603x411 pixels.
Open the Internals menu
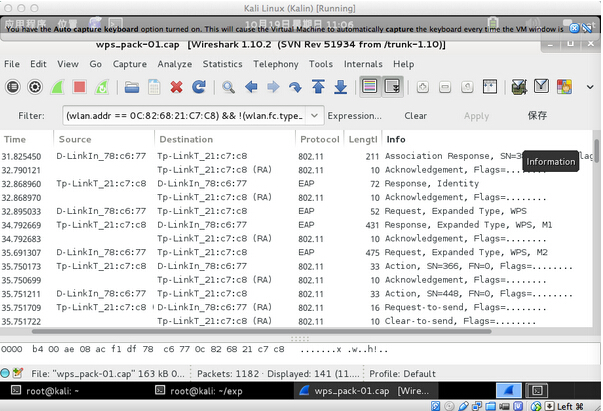tap(363, 64)
